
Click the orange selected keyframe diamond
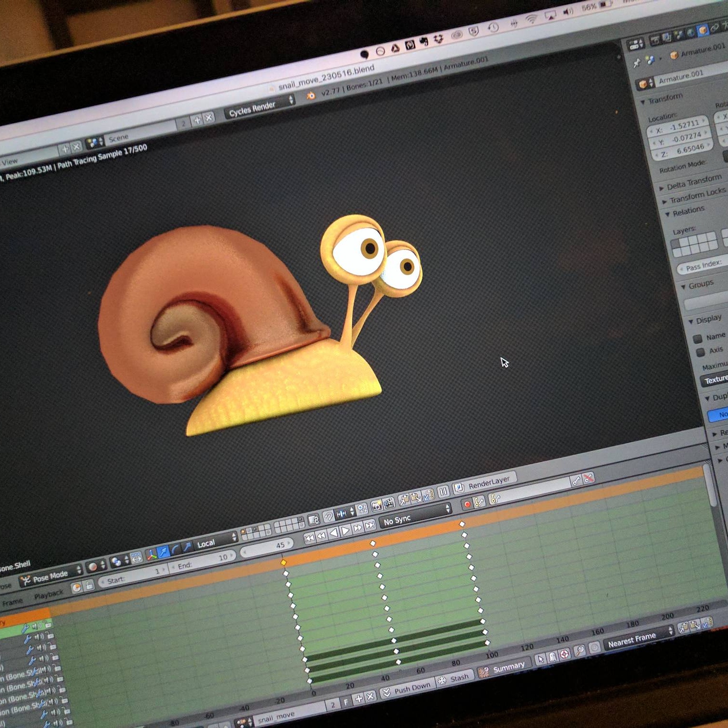[x=283, y=562]
